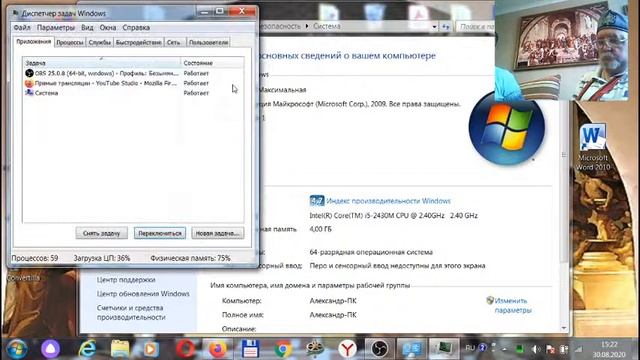Click the green CPU meter tray icon
This screenshot has width=640, height=360.
[x=519, y=349]
